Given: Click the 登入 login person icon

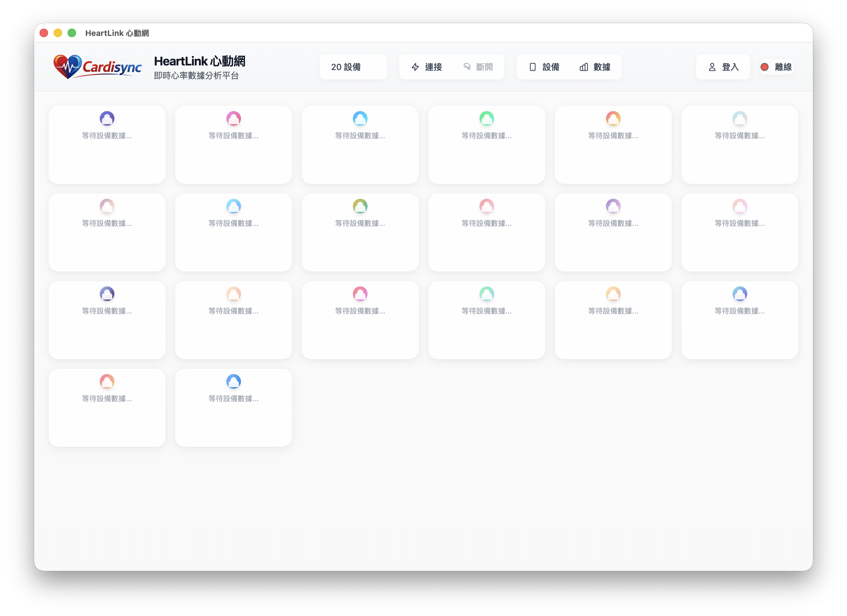Looking at the screenshot, I should [712, 67].
